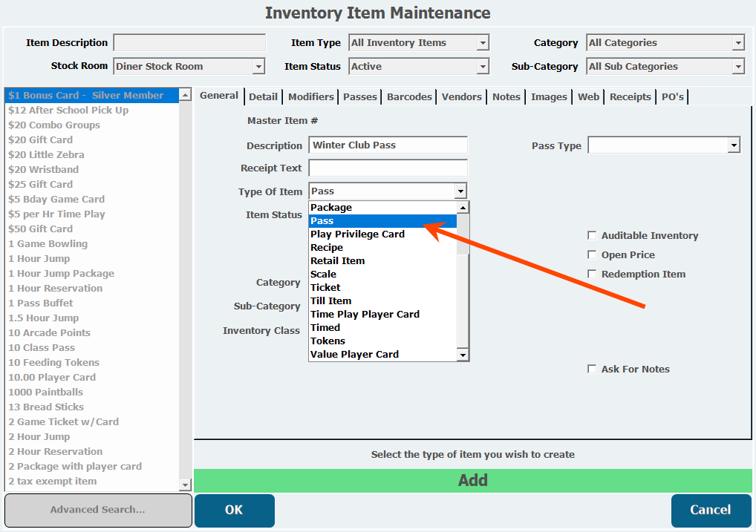Check the Open Price option
Screen dimensions: 756x532
click(x=592, y=255)
